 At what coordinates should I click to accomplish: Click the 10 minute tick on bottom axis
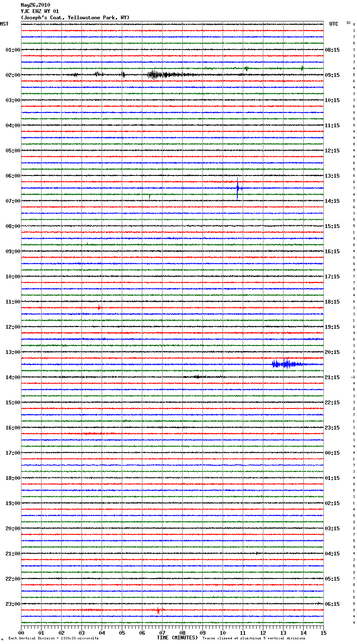[x=223, y=633]
